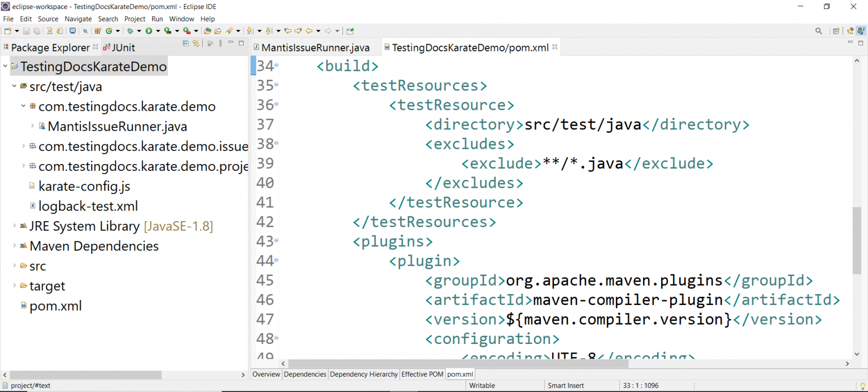Click the Open Perspective icon
The height and width of the screenshot is (392, 868).
click(x=836, y=31)
